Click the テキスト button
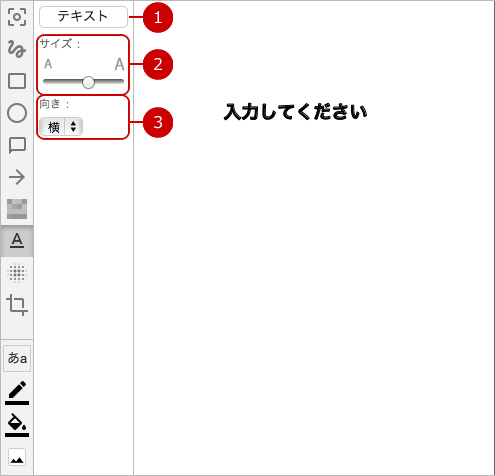Viewport: 495px width, 476px height. (83, 17)
